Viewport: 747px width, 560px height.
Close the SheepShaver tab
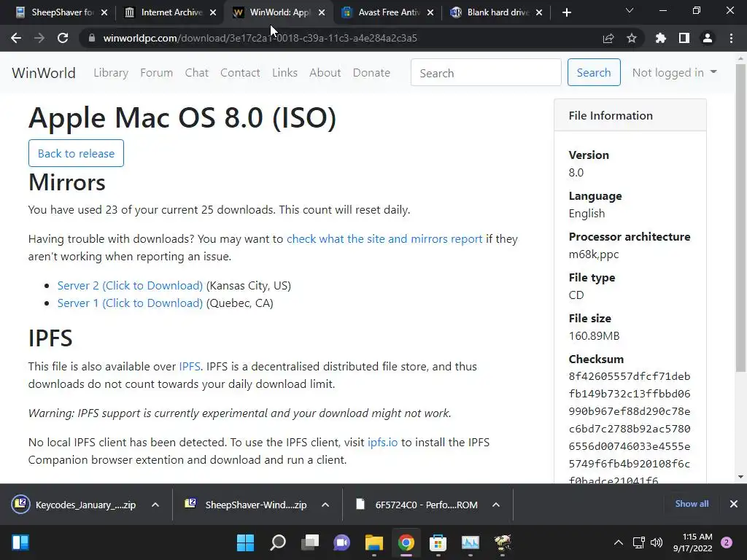(104, 12)
